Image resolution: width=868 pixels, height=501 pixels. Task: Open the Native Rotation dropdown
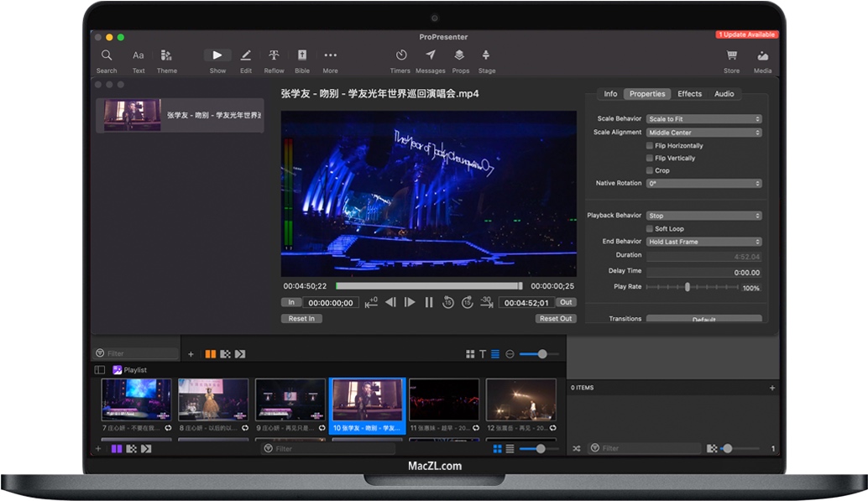point(704,183)
